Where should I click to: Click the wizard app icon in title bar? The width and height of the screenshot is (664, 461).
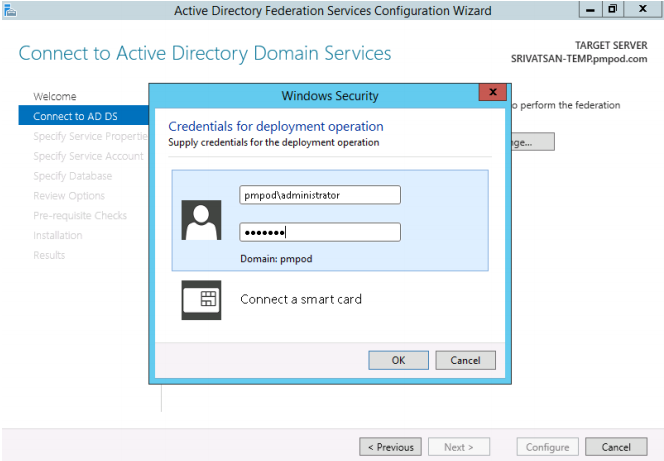[10, 9]
